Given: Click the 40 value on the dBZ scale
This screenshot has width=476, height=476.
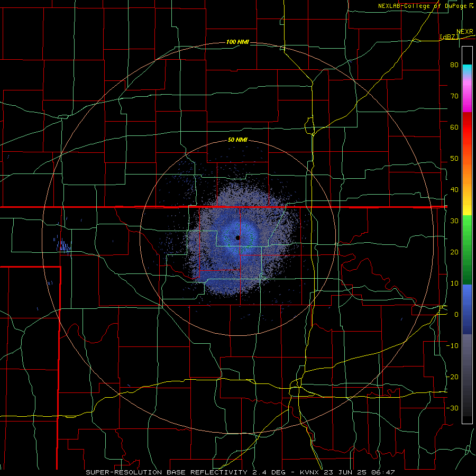Looking at the screenshot, I should click(x=454, y=190).
